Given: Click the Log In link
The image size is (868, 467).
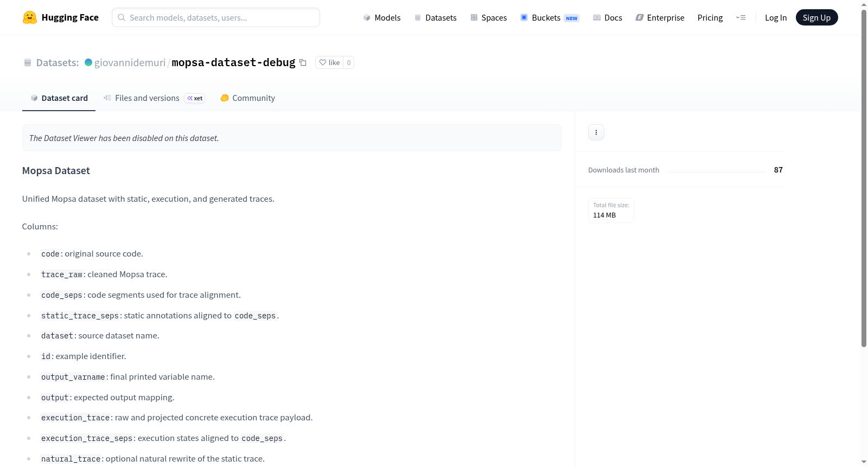Looking at the screenshot, I should pyautogui.click(x=776, y=17).
